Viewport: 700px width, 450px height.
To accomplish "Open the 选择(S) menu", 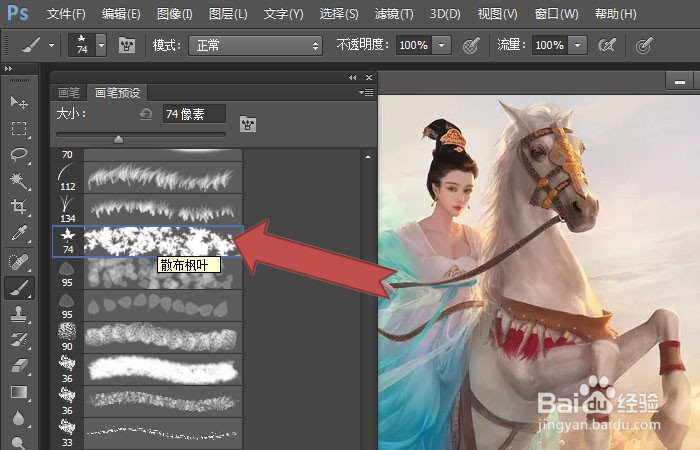I will (x=339, y=14).
